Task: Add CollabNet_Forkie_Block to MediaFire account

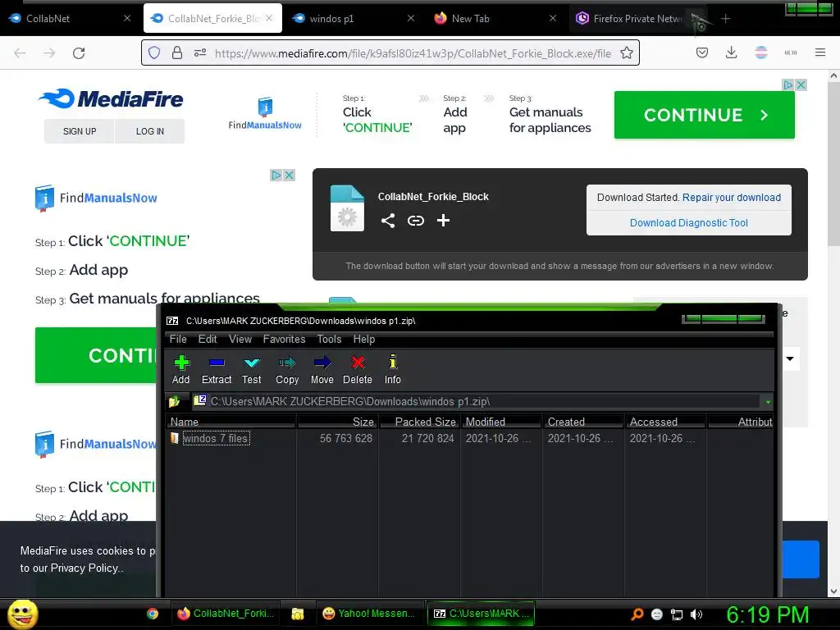Action: pyautogui.click(x=443, y=221)
